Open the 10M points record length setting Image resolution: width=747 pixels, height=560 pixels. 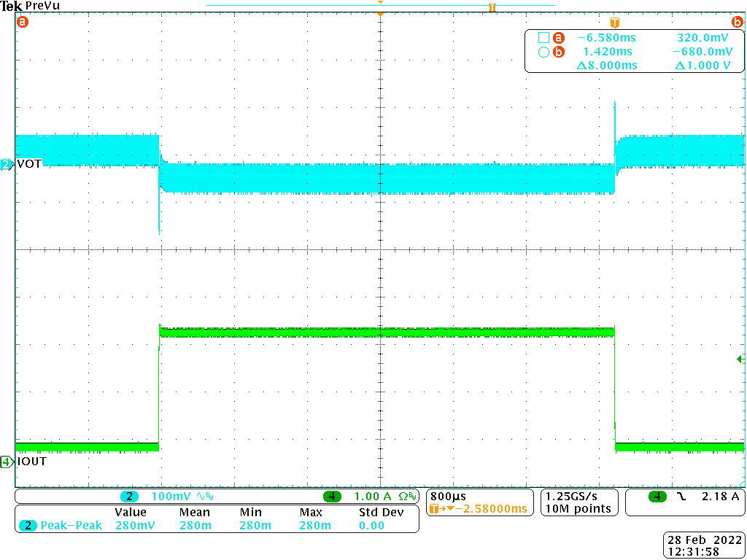pyautogui.click(x=578, y=508)
